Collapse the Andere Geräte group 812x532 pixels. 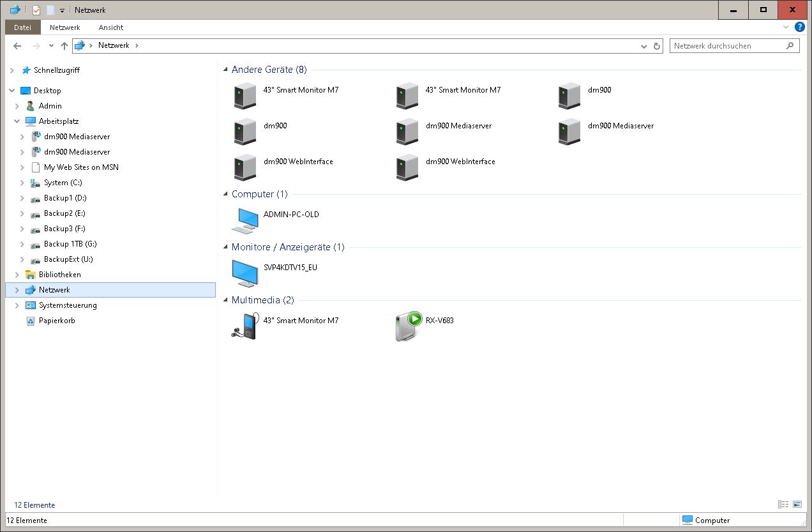pos(225,70)
